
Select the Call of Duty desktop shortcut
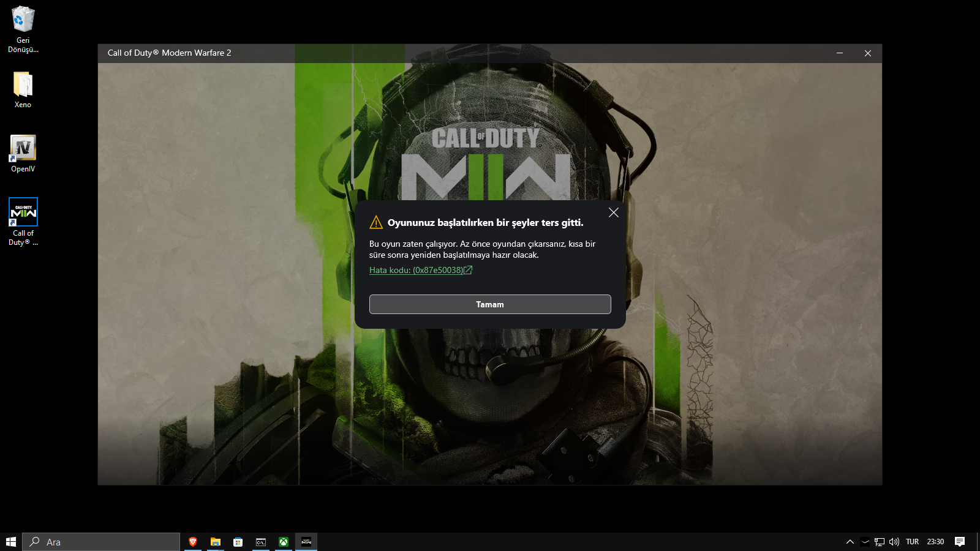(x=23, y=222)
